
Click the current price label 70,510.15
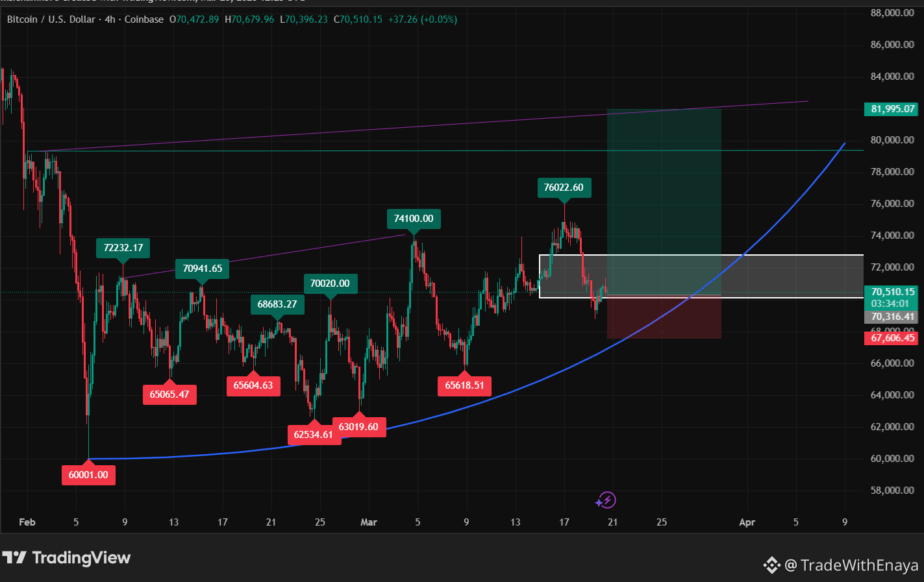[891, 292]
